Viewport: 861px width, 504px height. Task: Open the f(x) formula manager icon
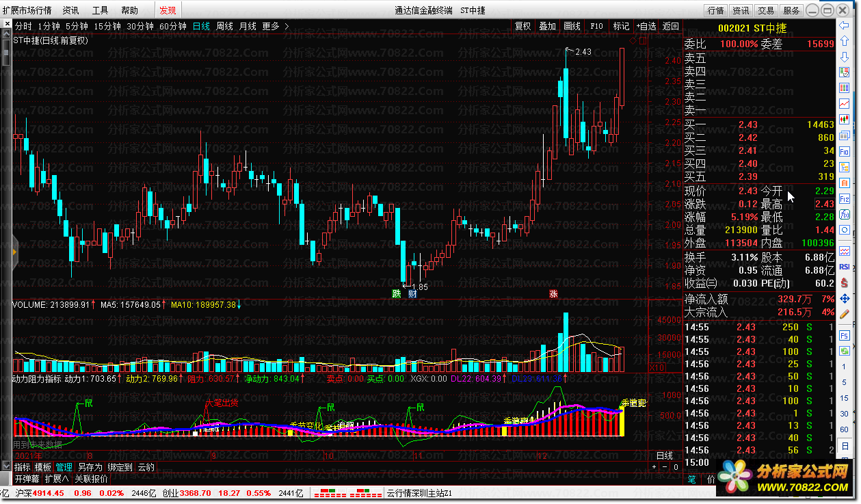844,214
